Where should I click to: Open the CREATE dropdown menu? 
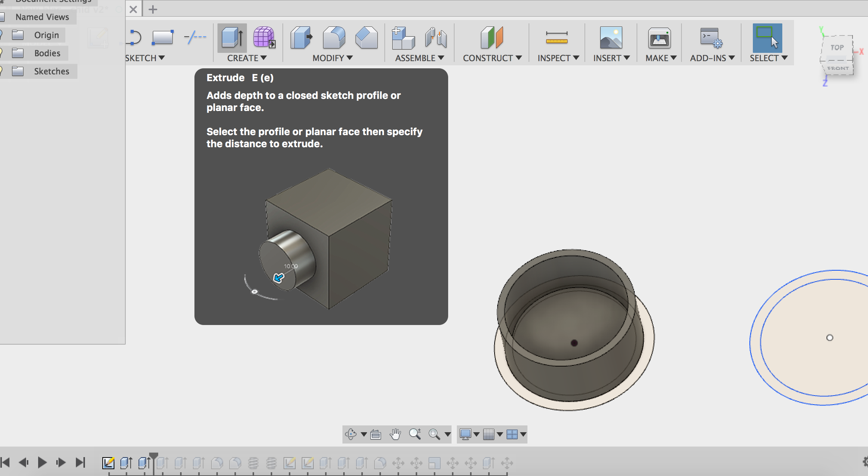tap(247, 58)
